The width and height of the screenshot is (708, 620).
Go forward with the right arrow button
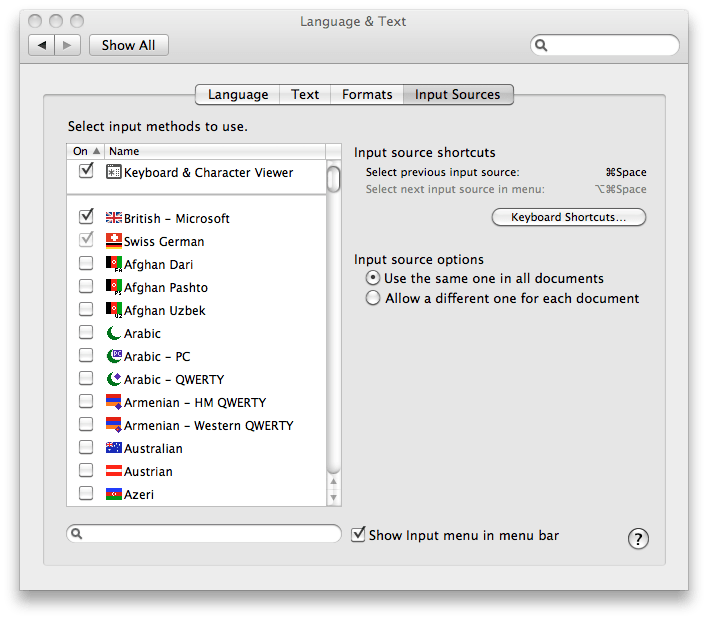pyautogui.click(x=67, y=45)
